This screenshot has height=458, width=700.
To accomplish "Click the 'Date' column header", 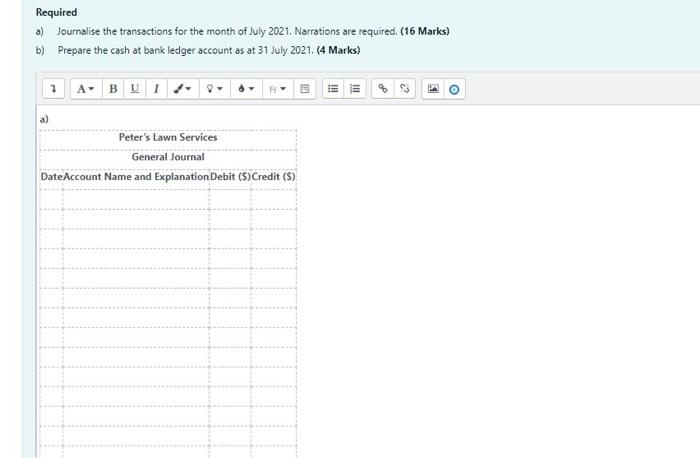I will 51,177.
